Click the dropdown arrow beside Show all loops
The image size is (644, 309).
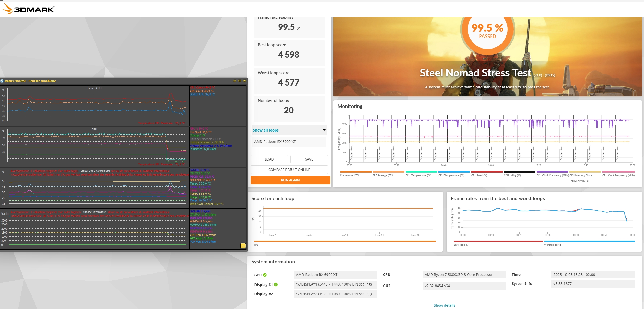click(x=324, y=130)
